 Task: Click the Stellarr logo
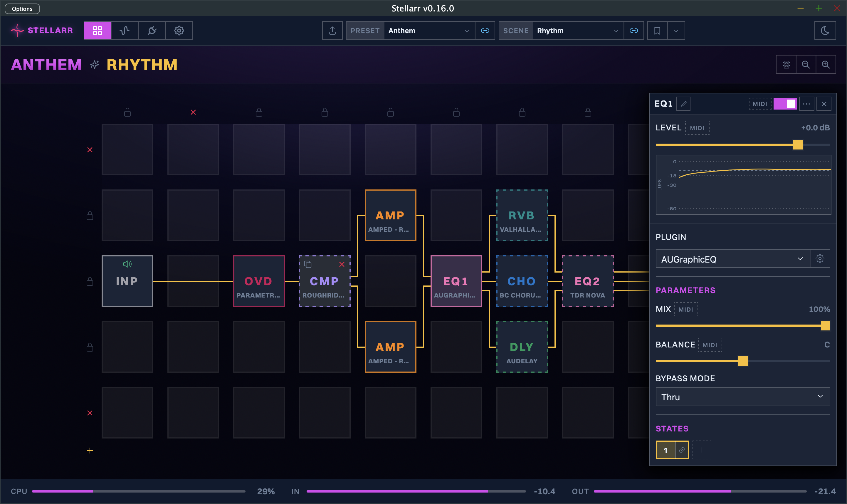(x=42, y=31)
